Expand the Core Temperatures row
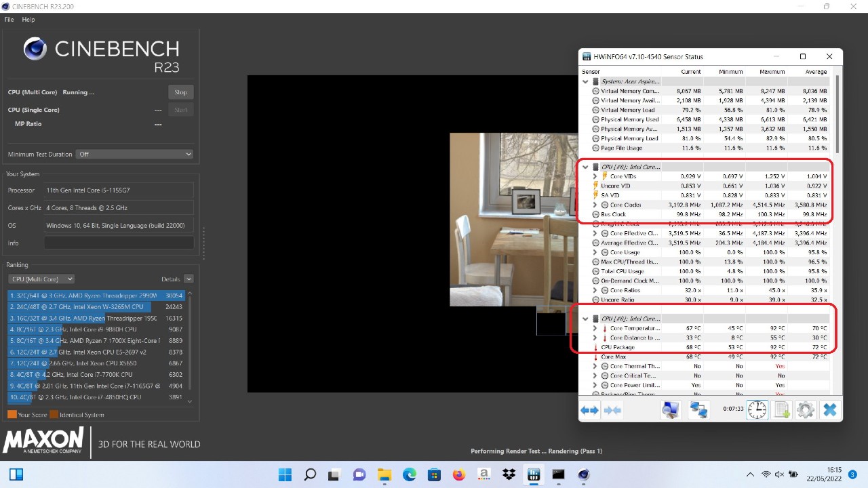This screenshot has height=488, width=868. (x=595, y=328)
